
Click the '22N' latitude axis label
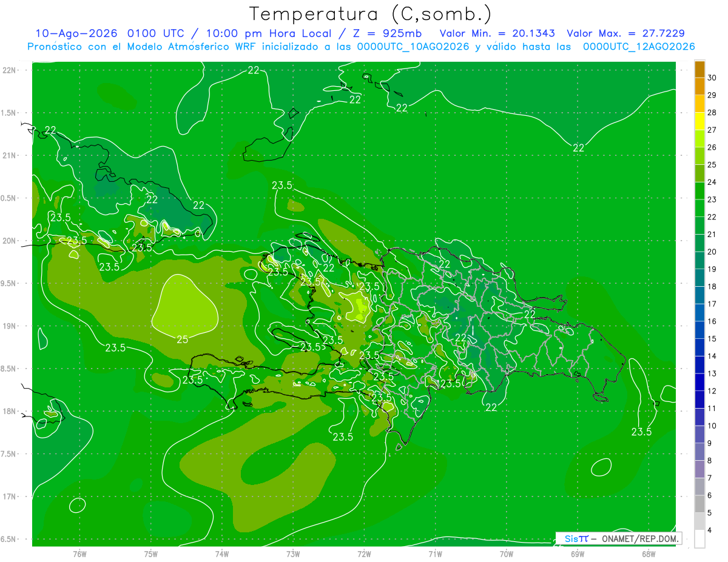(x=10, y=70)
